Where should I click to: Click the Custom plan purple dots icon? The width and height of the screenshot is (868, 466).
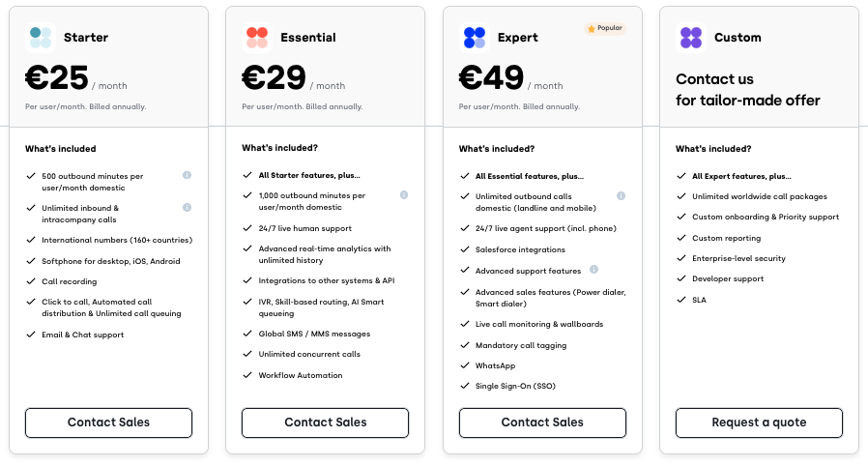(x=691, y=38)
